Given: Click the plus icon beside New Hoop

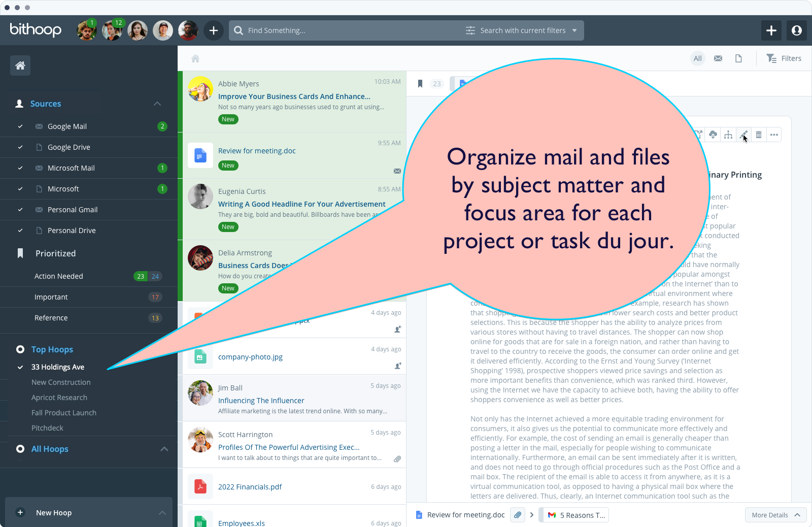Looking at the screenshot, I should [20, 512].
